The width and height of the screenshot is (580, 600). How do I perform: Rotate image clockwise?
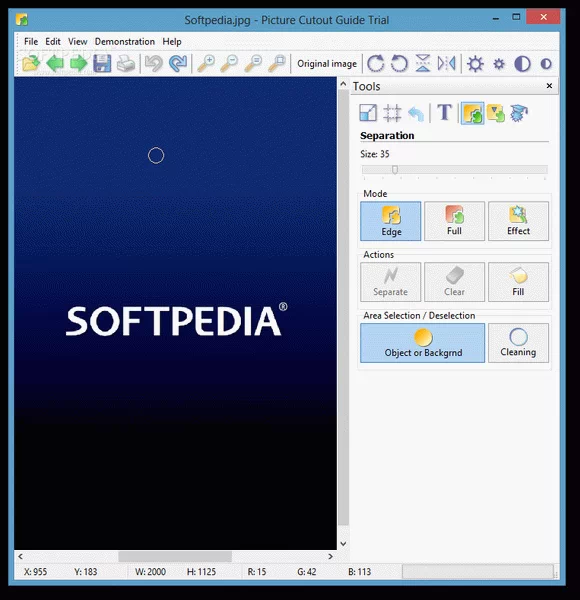pos(375,64)
